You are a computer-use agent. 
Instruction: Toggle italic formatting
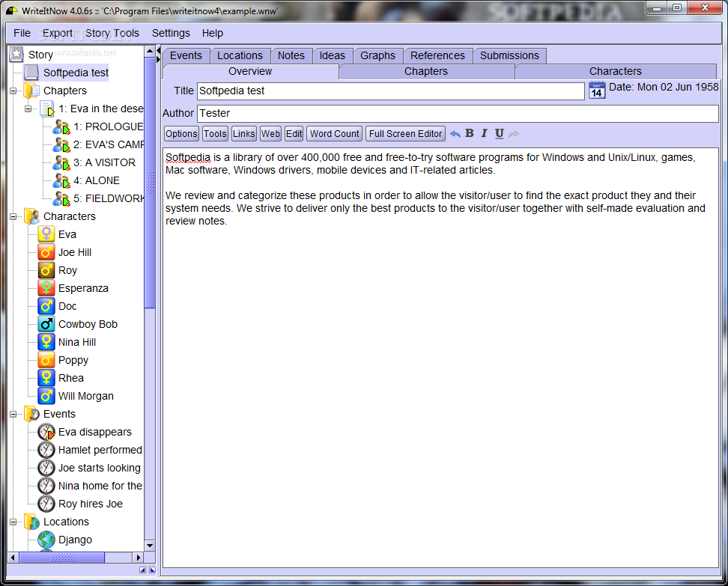(485, 134)
